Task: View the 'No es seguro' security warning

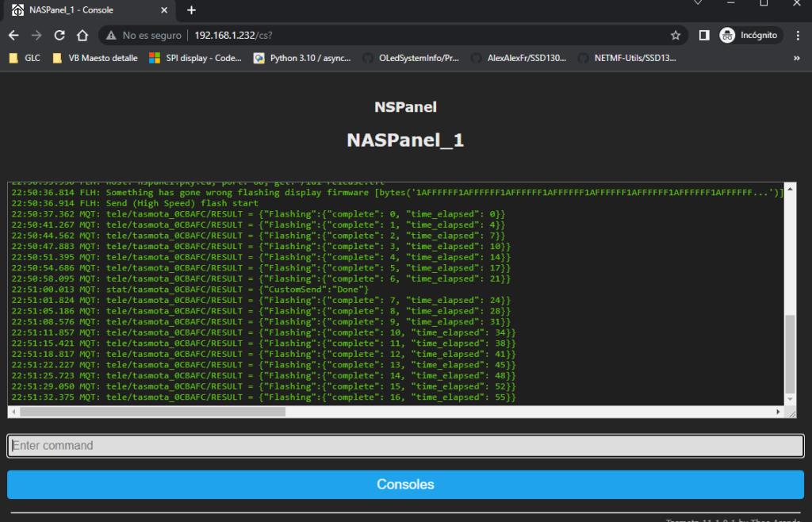Action: pyautogui.click(x=144, y=35)
